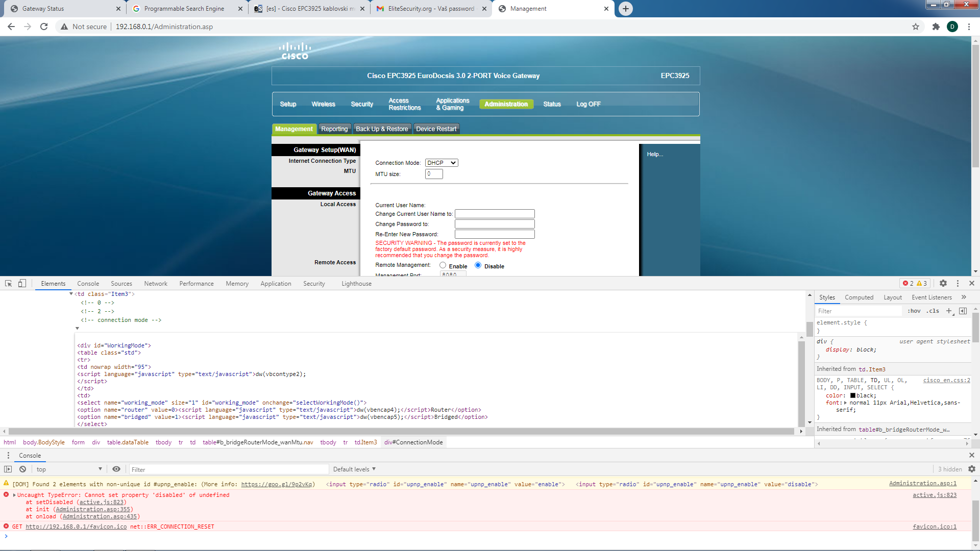
Task: Click the MTU size field
Action: (434, 174)
